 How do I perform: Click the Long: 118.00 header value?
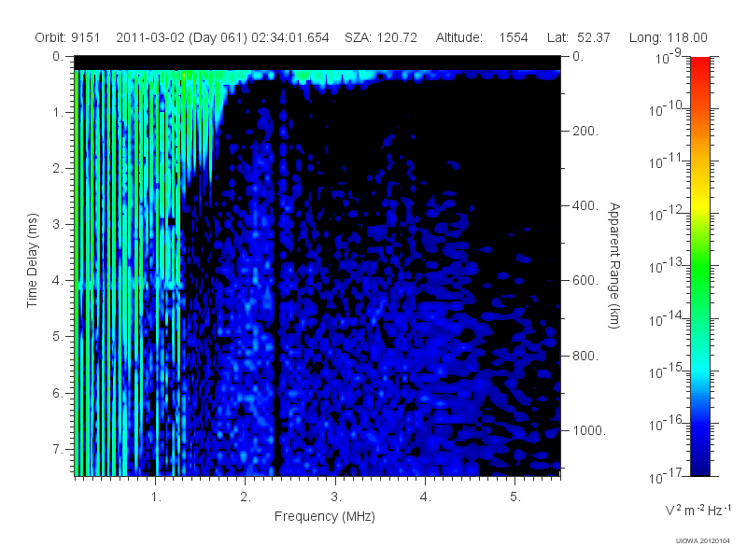668,37
